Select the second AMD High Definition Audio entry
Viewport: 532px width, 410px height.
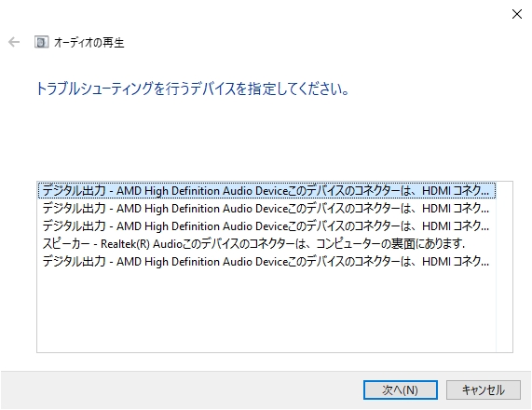click(x=266, y=208)
